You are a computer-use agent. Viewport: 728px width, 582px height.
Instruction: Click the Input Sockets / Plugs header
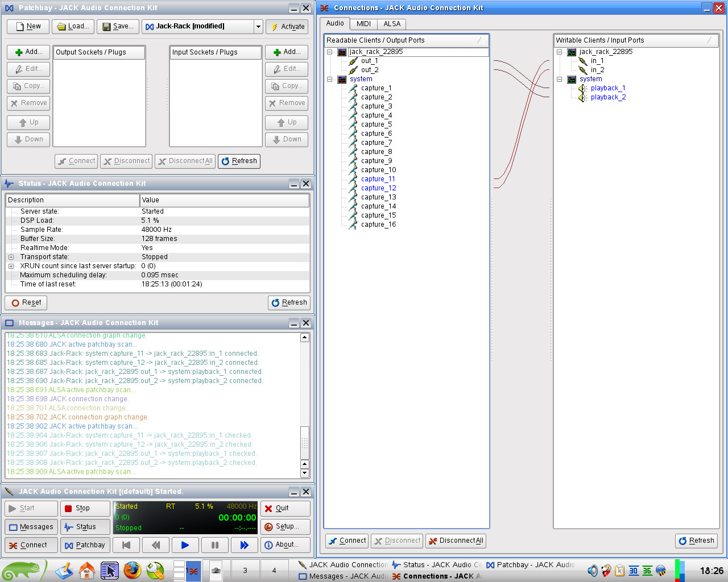click(x=216, y=52)
